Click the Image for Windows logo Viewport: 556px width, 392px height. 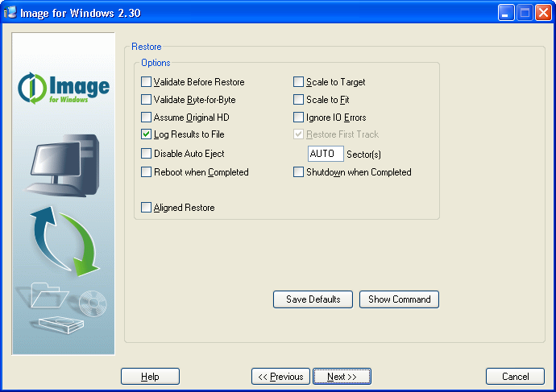click(64, 89)
